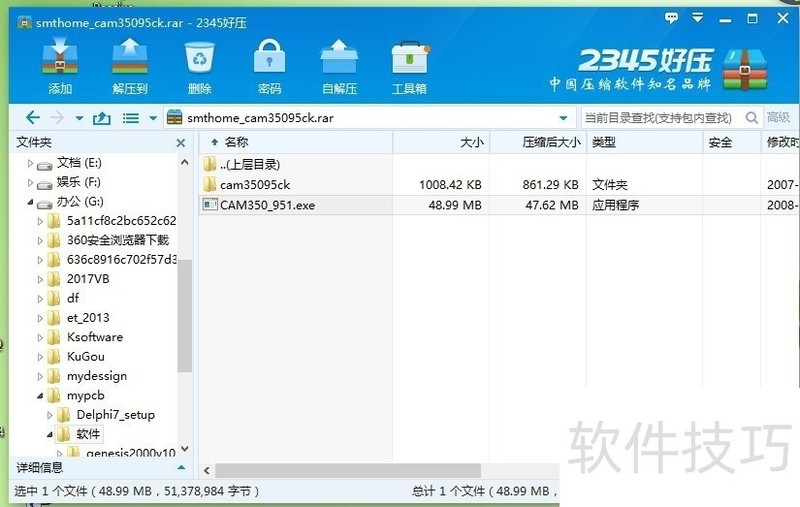Screen dimensions: 800x507
Task: Click the archive path address field
Action: [x=369, y=118]
